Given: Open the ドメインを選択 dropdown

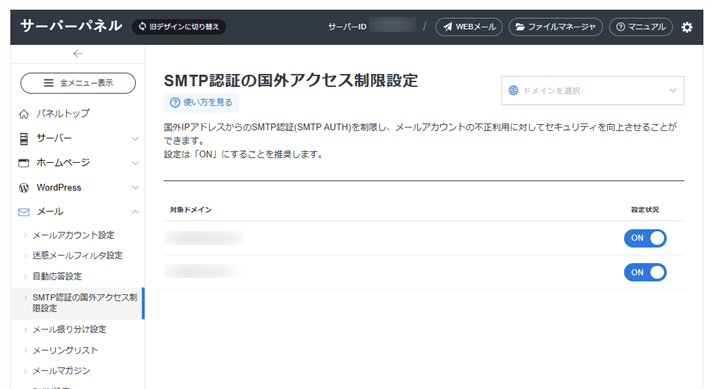Looking at the screenshot, I should (x=592, y=91).
